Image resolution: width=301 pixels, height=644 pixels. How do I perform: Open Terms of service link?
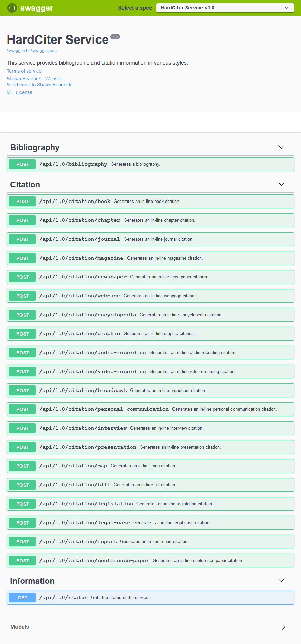click(24, 71)
